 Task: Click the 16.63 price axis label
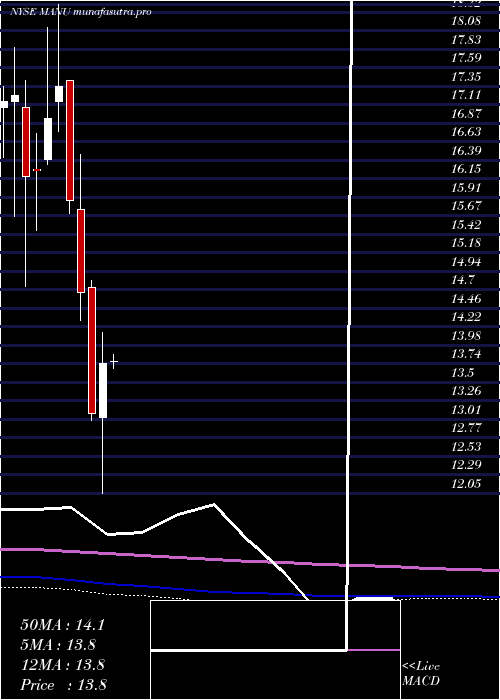[x=466, y=132]
